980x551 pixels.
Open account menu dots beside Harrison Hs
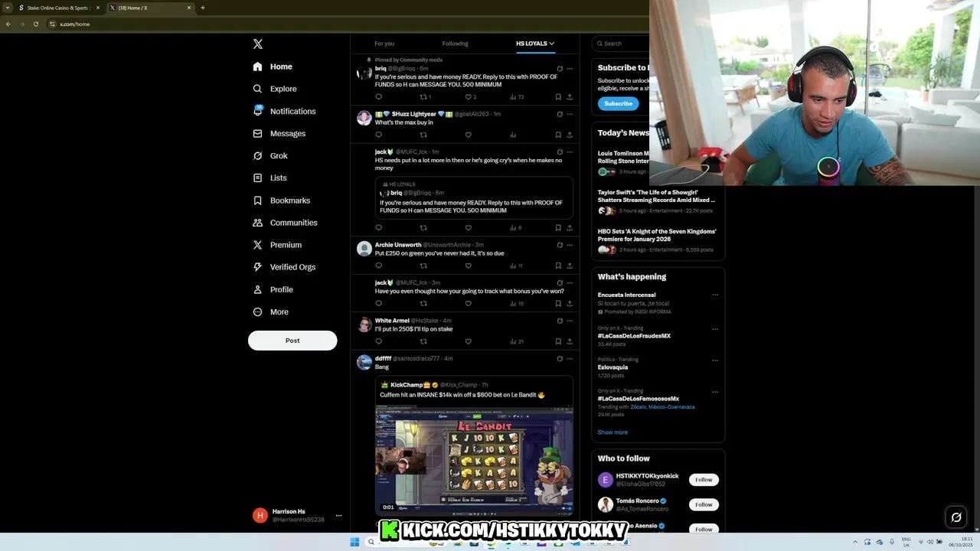pos(338,515)
